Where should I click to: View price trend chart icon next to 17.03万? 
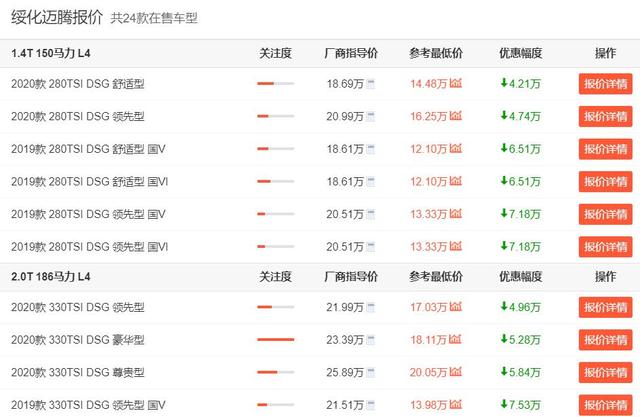(456, 306)
